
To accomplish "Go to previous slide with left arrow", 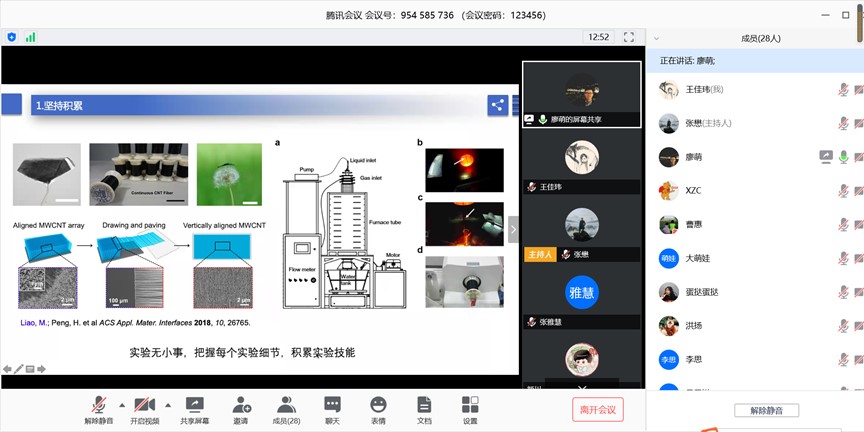I will pos(7,369).
